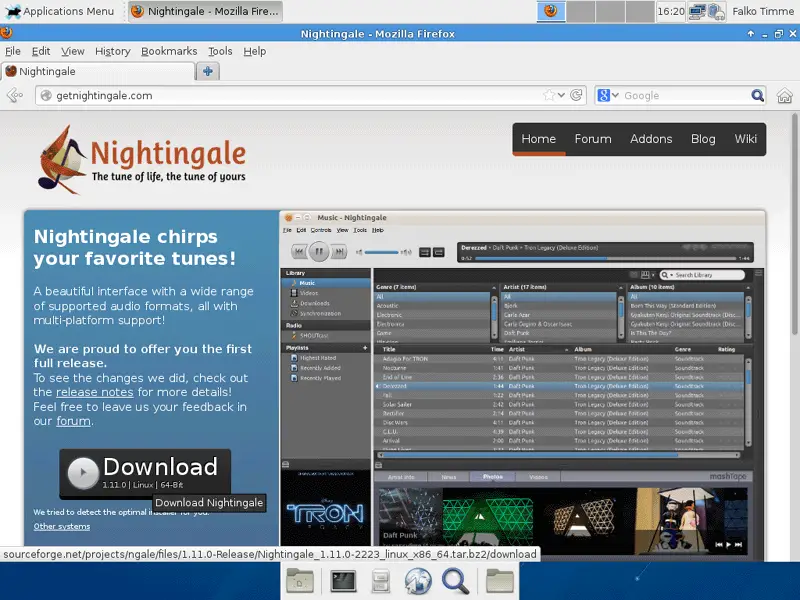
Task: Go to the Forum page
Action: point(593,139)
